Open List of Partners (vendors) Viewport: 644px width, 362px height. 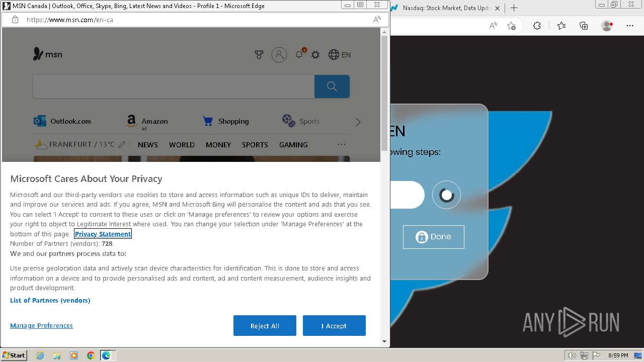[50, 300]
